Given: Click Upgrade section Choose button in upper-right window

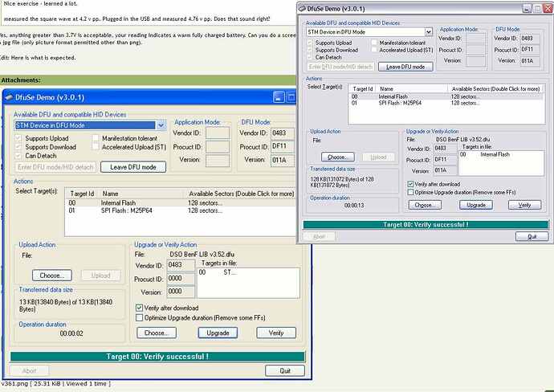Looking at the screenshot, I should (425, 205).
